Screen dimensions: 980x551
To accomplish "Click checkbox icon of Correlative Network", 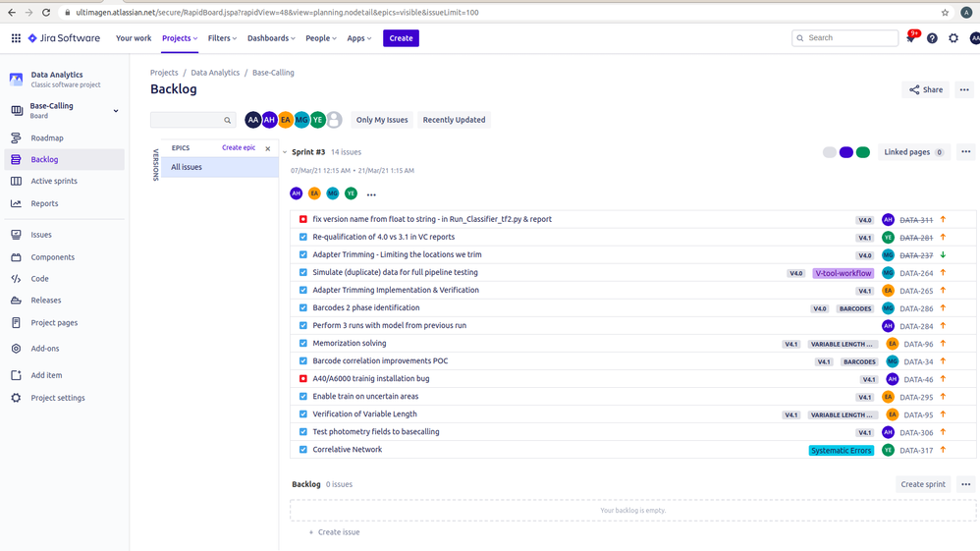I will pyautogui.click(x=303, y=450).
